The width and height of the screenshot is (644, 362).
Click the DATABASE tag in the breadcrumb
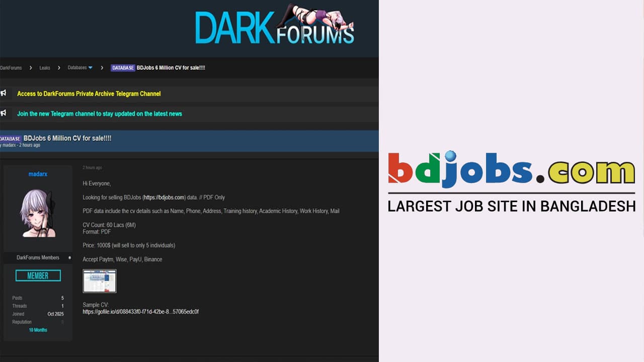[x=123, y=68]
